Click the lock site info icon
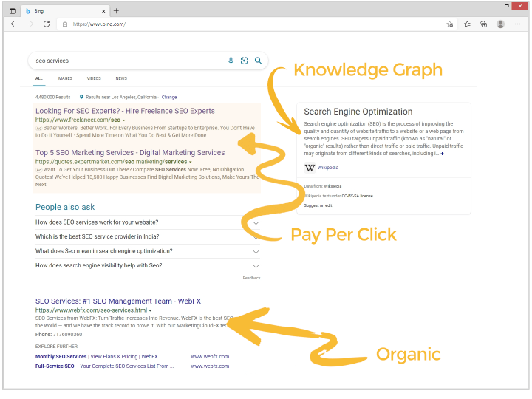532x399 pixels. 65,24
